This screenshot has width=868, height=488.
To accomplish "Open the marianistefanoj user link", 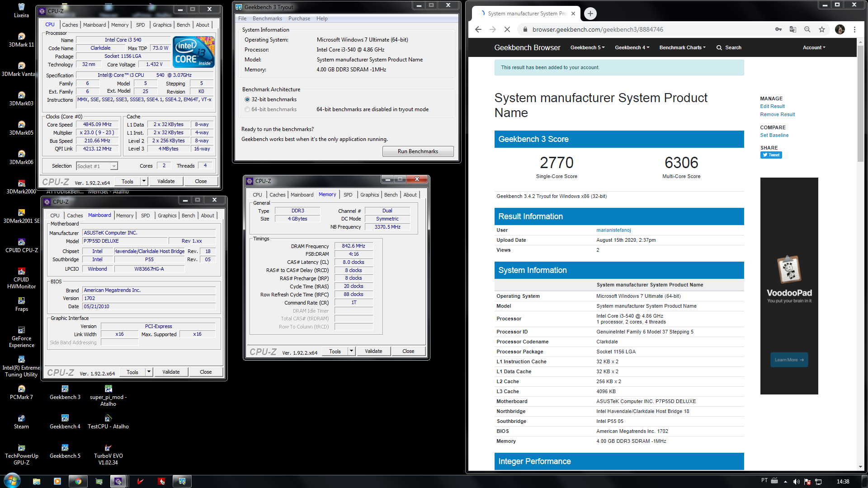I will click(x=613, y=230).
